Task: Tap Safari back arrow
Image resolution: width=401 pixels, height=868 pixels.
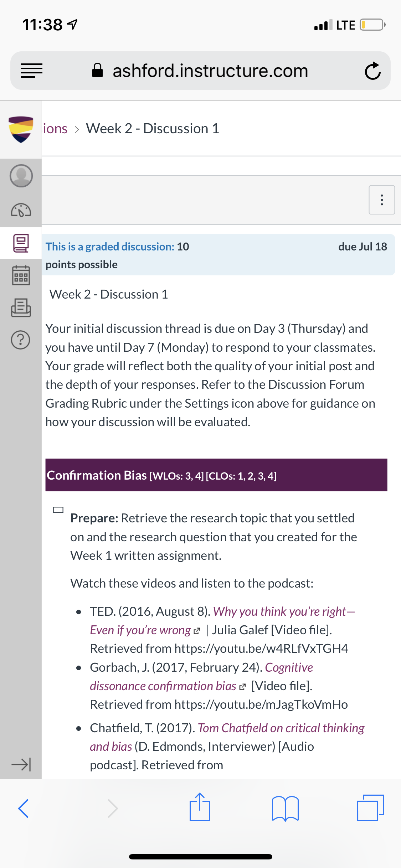Action: (24, 808)
